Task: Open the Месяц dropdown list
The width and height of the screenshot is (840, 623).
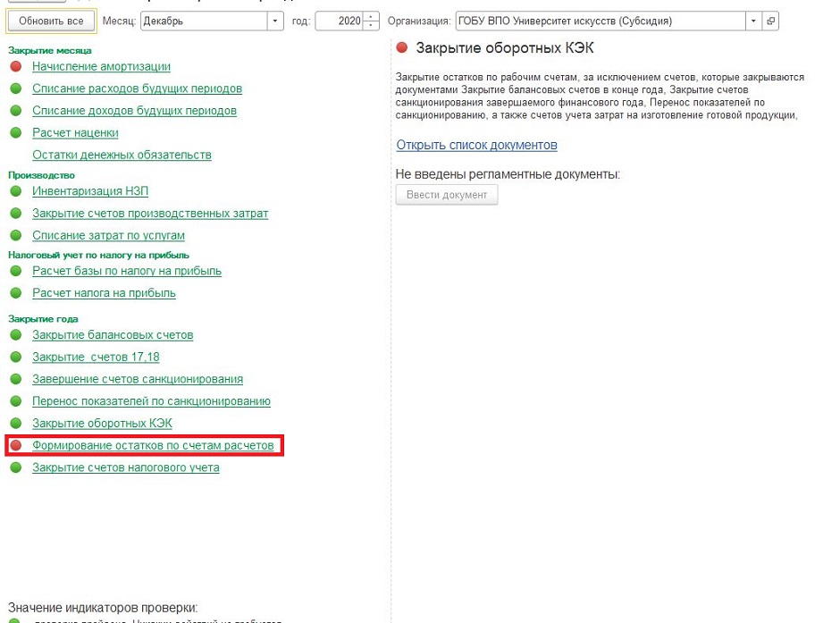Action: (x=275, y=21)
